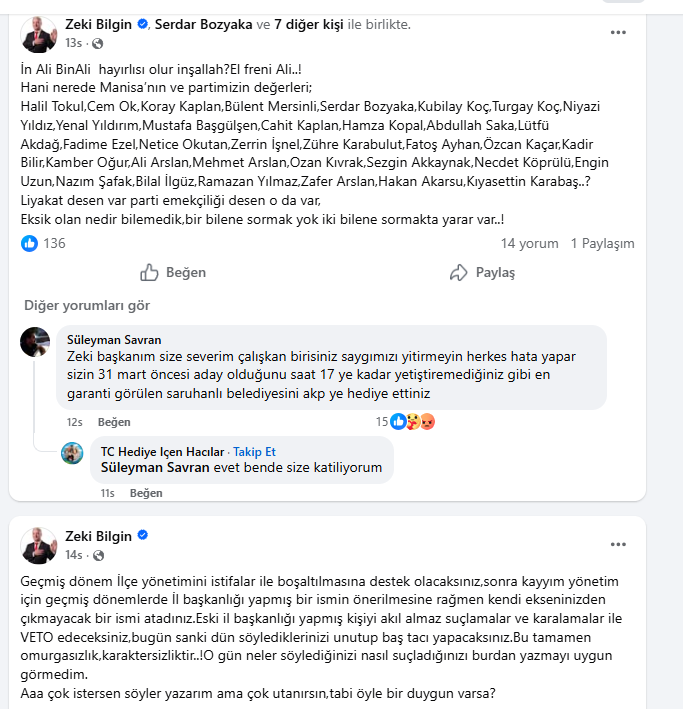Open the 1 Paylaşım shares list
The width and height of the screenshot is (683, 709).
602,244
